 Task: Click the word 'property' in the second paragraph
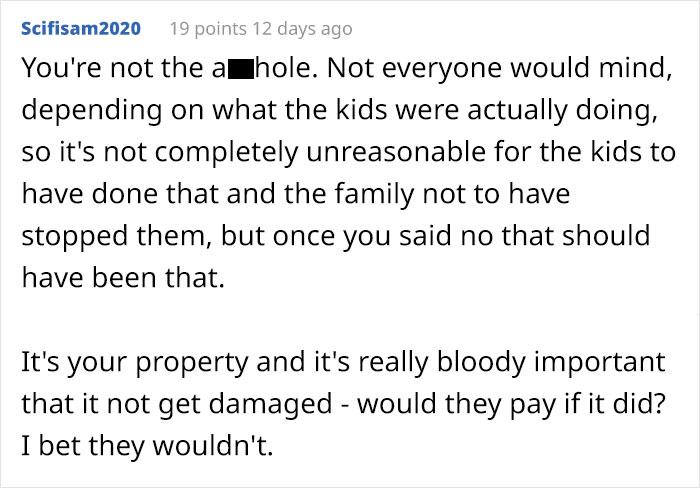pyautogui.click(x=192, y=363)
